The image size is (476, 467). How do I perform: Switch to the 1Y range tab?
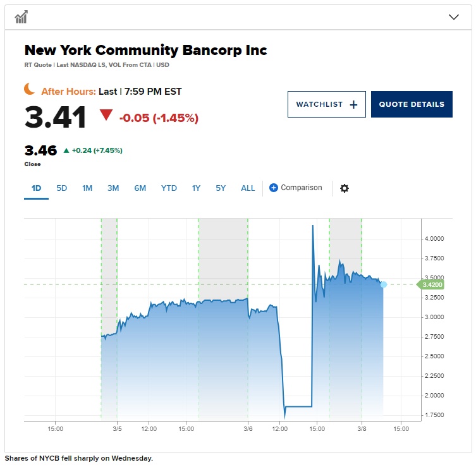[196, 188]
